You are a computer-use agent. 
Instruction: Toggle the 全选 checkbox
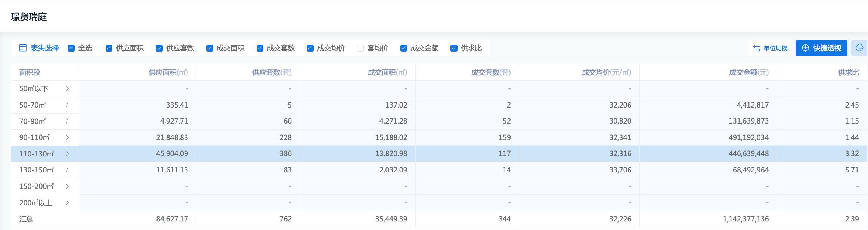(x=71, y=48)
